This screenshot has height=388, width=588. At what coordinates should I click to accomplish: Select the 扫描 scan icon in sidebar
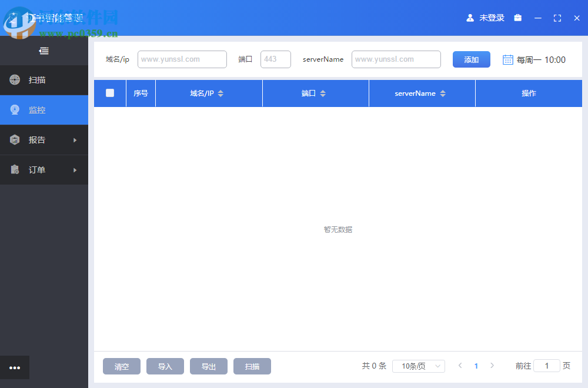point(14,80)
